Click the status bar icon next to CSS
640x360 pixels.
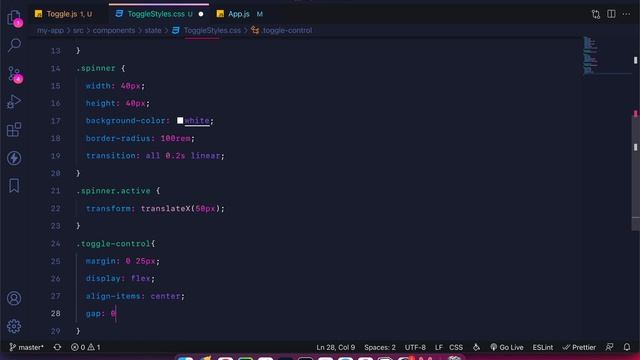476,347
